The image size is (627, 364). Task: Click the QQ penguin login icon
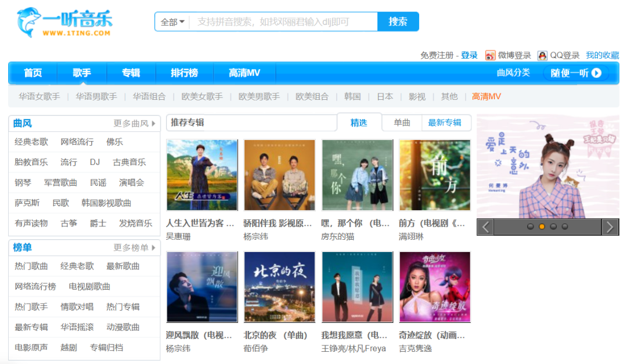tap(542, 55)
